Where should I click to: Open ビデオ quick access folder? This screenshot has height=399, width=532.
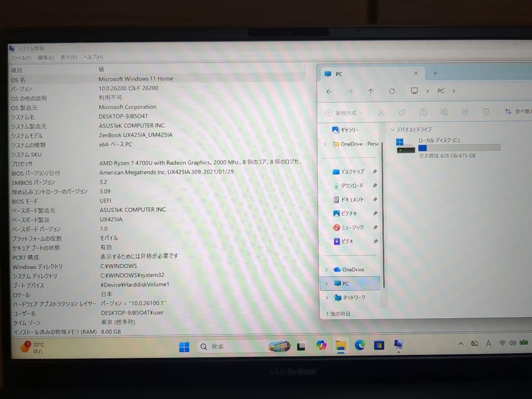pos(343,241)
